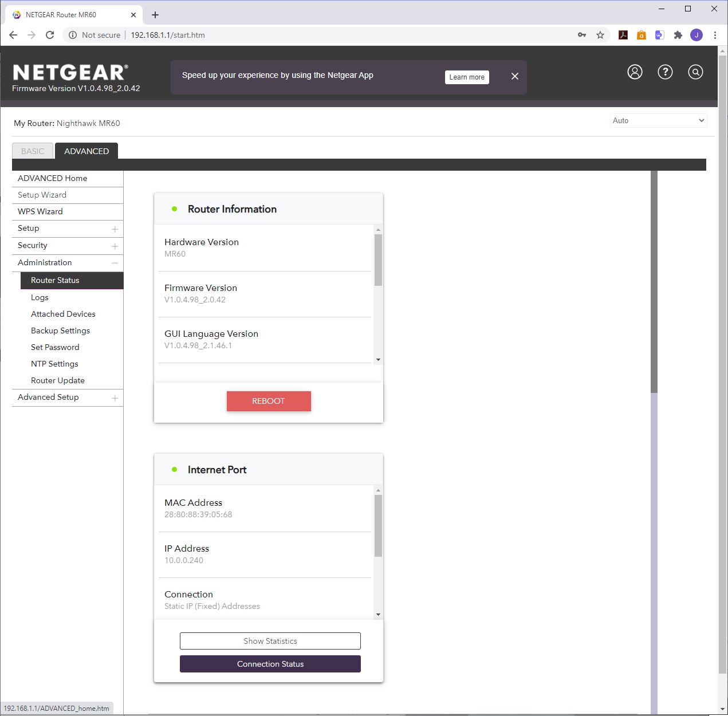The height and width of the screenshot is (716, 728).
Task: Open the Setup Wizard menu item
Action: (x=68, y=195)
